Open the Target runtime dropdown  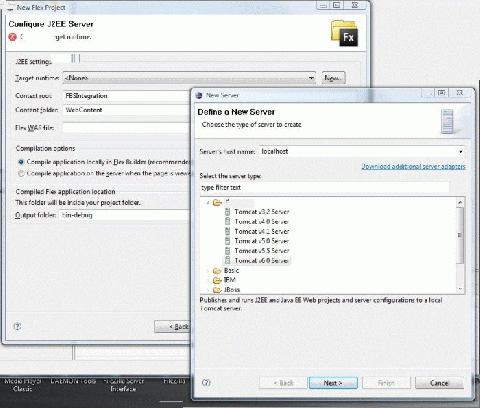[x=311, y=78]
